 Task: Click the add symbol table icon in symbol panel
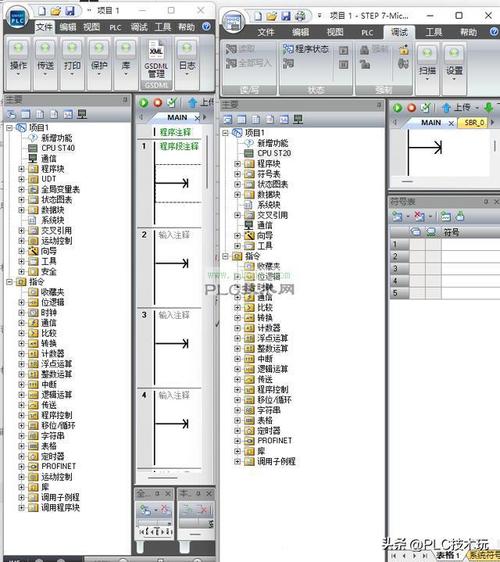[397, 216]
